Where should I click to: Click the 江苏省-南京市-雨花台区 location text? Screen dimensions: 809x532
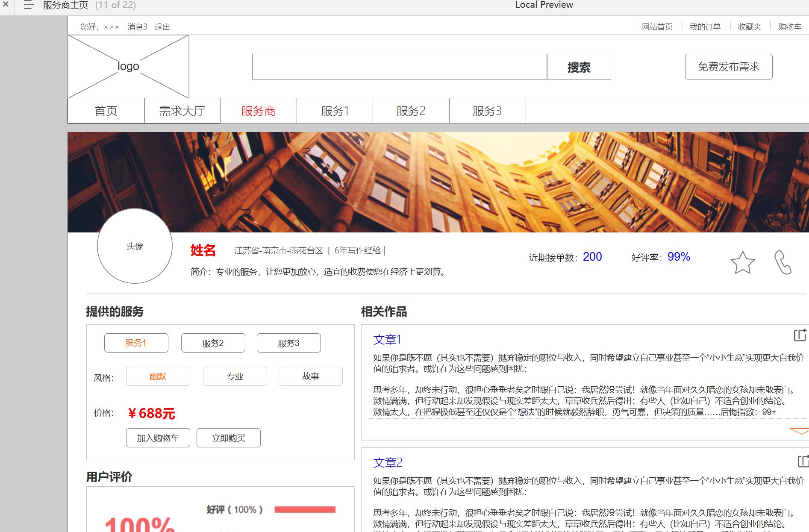[279, 250]
